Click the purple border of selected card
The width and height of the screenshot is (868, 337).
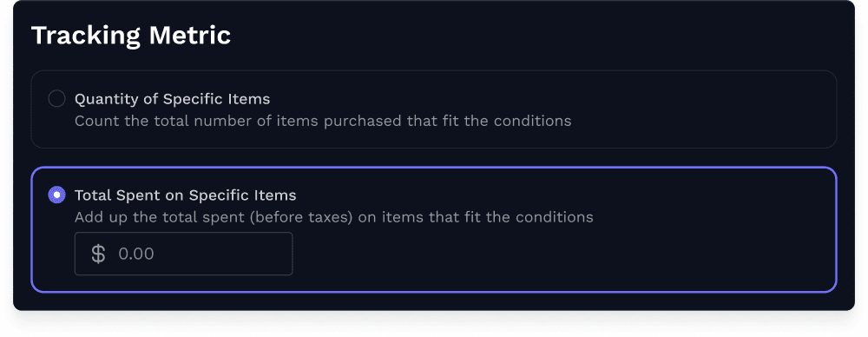click(x=433, y=168)
